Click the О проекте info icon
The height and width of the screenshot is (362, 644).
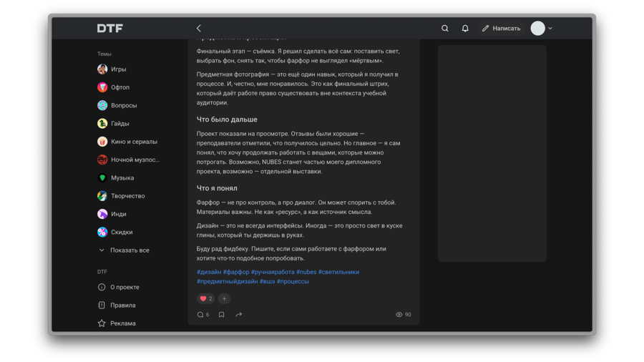click(102, 287)
